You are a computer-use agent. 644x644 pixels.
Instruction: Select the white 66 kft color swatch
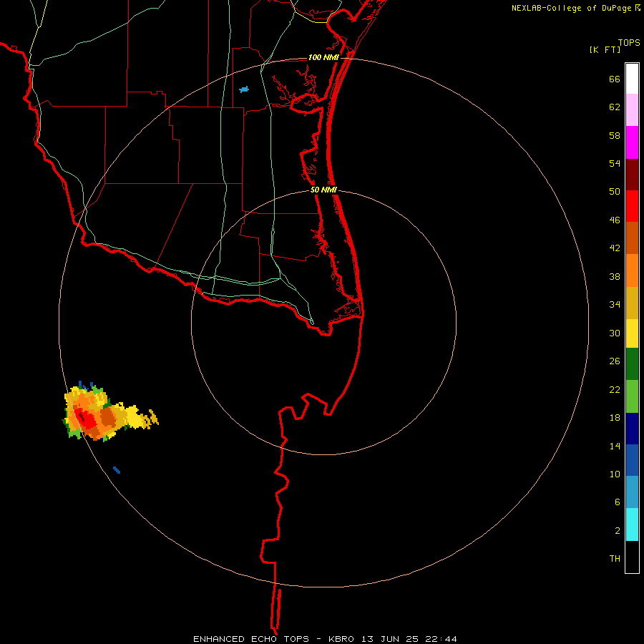(x=632, y=79)
